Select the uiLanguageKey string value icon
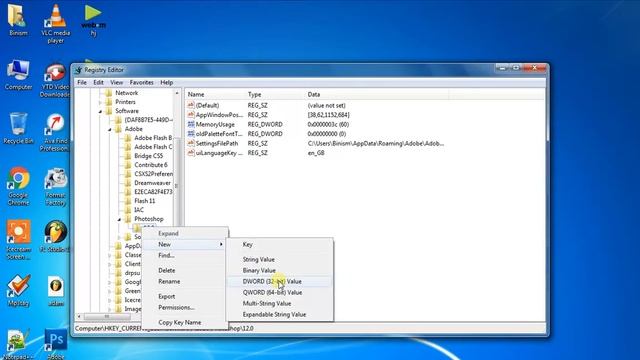 (x=191, y=153)
